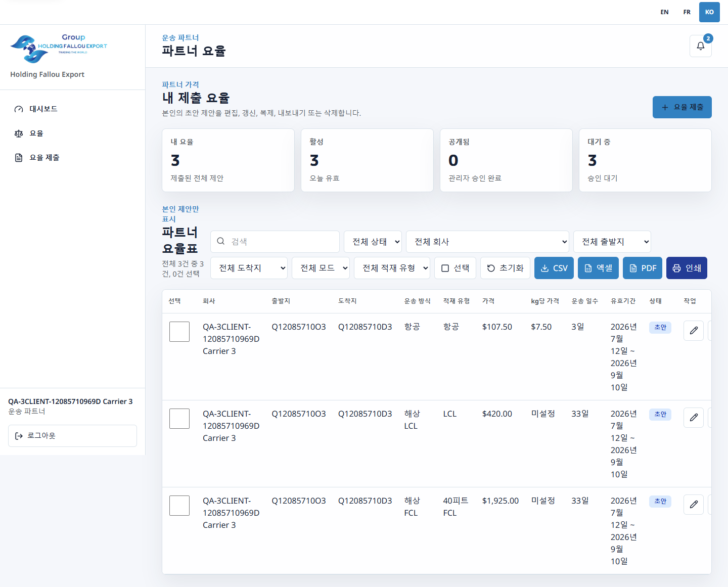728x587 pixels.
Task: Click the 대기 중 stat card
Action: click(645, 160)
